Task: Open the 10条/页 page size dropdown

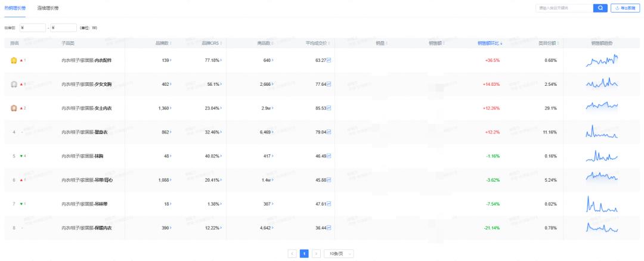Action: click(339, 254)
